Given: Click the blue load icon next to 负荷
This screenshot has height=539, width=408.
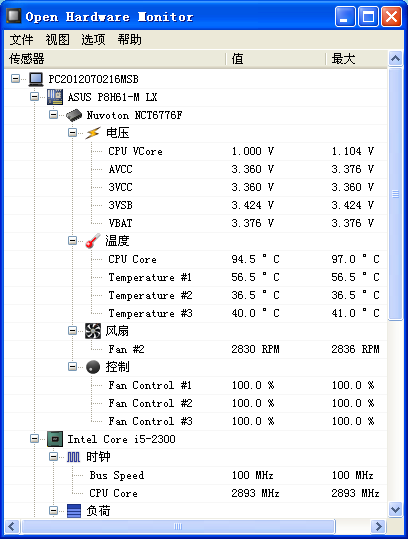Looking at the screenshot, I should click(74, 511).
